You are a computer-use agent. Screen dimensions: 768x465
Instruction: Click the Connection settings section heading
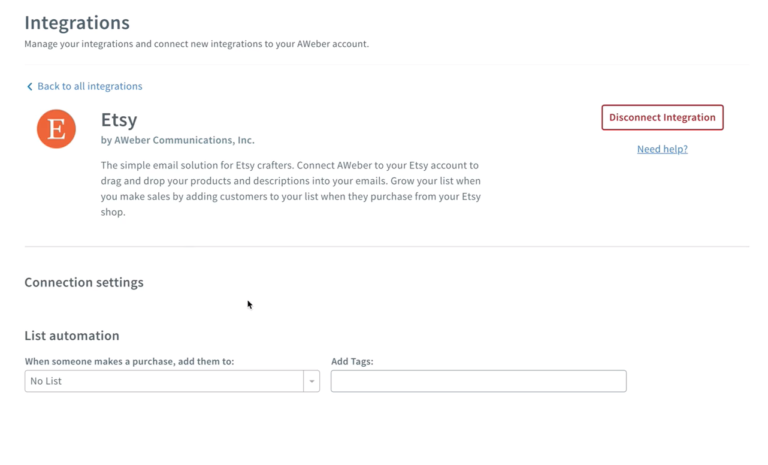[84, 282]
